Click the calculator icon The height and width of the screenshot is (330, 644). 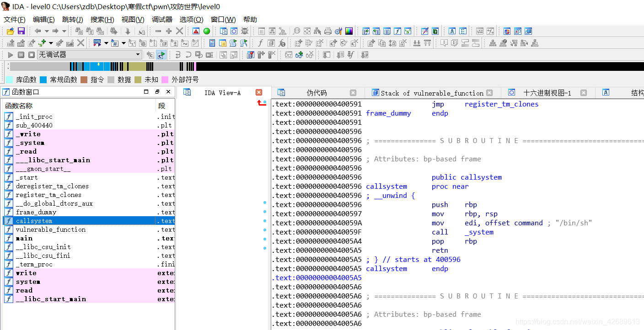coord(212,43)
